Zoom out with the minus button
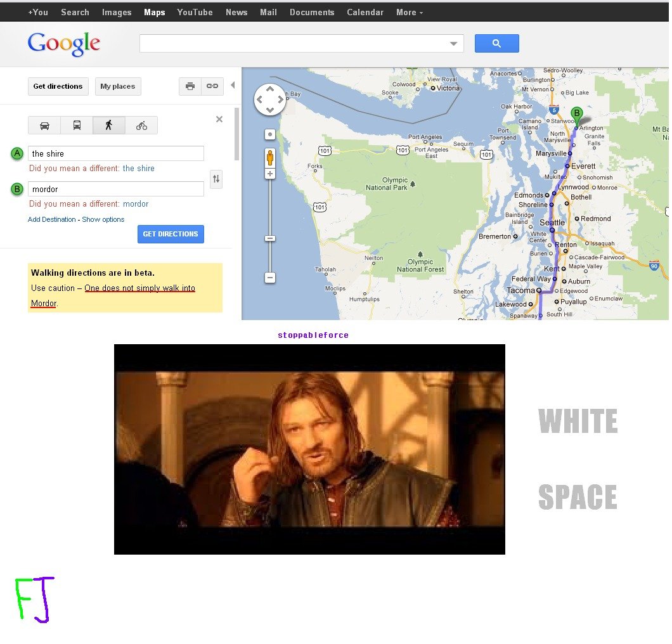The image size is (672, 644). (x=270, y=278)
